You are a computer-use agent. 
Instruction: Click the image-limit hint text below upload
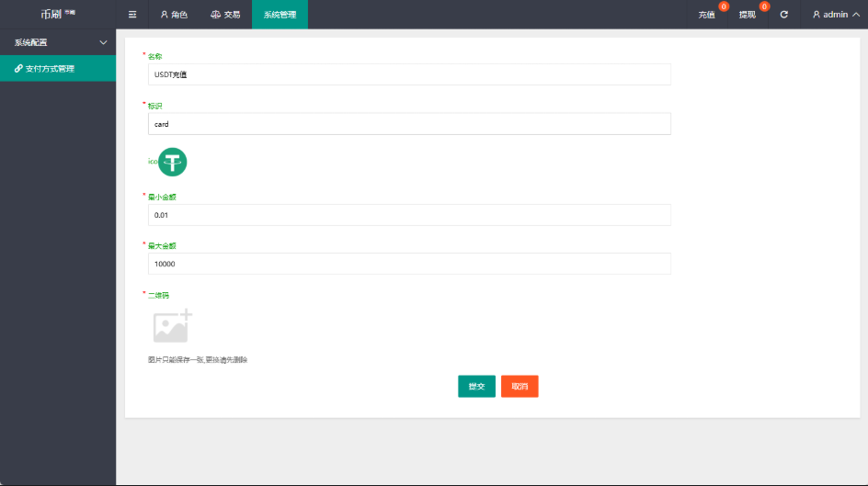(x=198, y=360)
